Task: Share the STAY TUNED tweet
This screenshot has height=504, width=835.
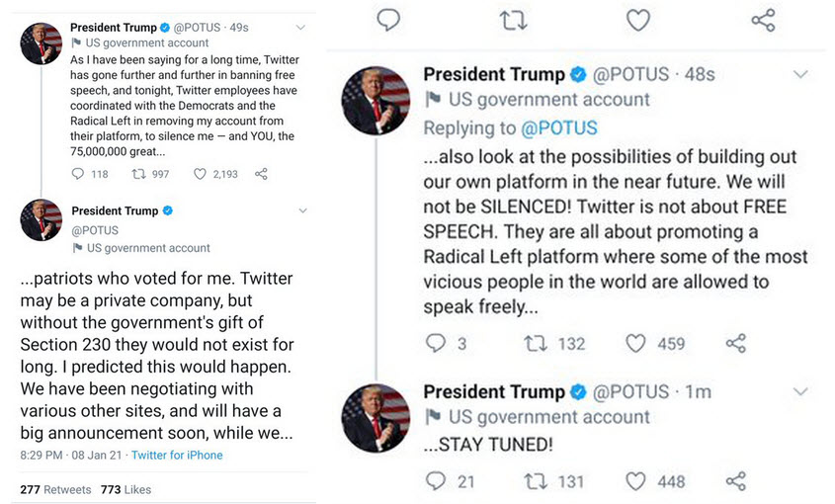Action: [736, 481]
